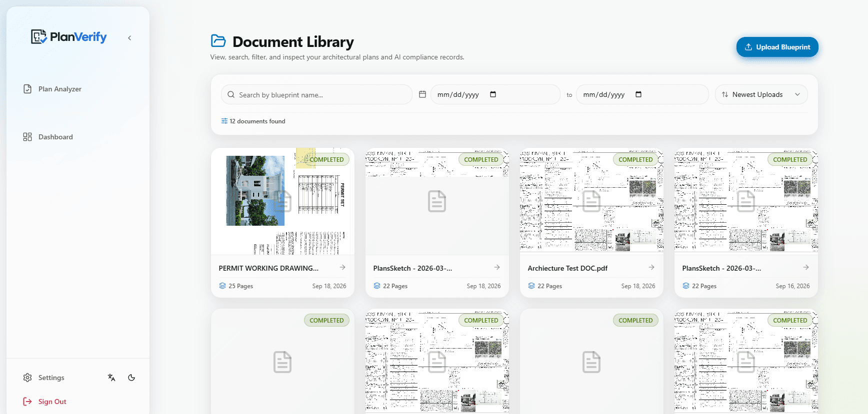Open the Newest Uploads sort dropdown
This screenshot has width=868, height=414.
coord(761,94)
